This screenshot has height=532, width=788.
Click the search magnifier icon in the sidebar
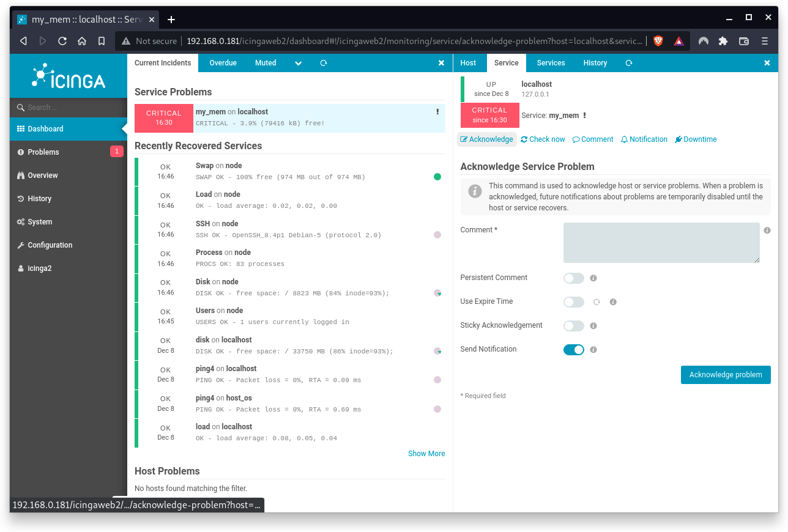click(x=20, y=107)
